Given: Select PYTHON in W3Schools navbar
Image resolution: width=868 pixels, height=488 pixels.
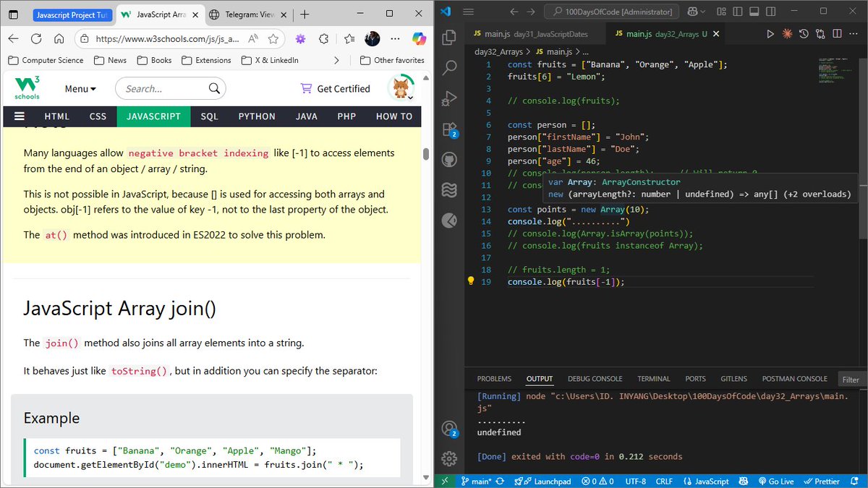Looking at the screenshot, I should pos(257,116).
